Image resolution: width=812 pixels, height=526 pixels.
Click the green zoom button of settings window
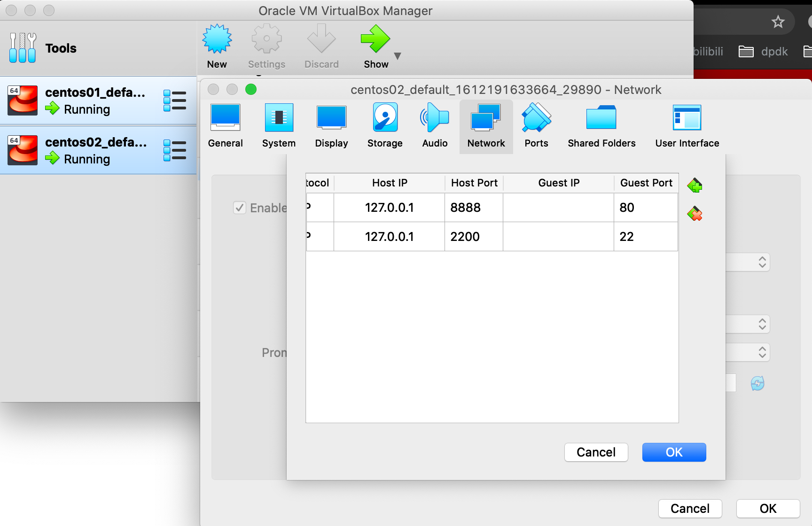pyautogui.click(x=251, y=89)
